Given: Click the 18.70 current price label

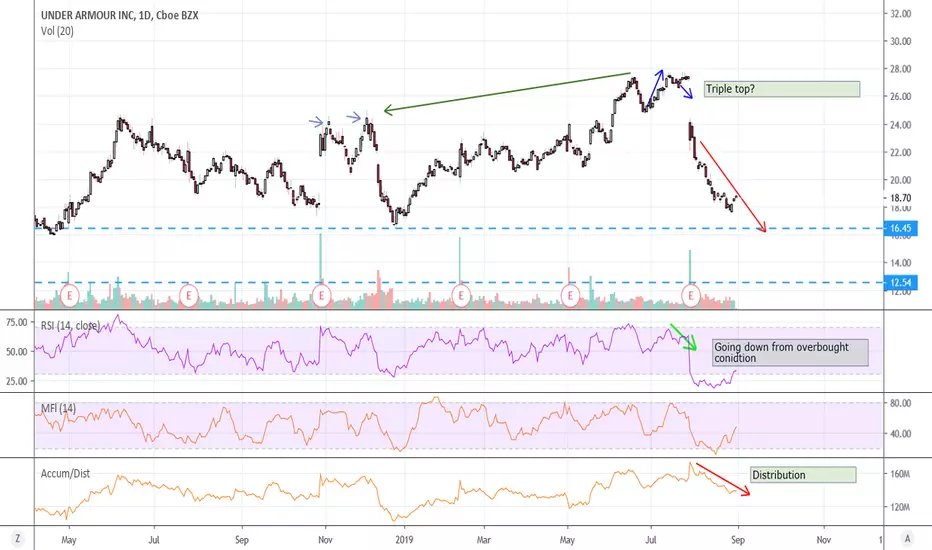Looking at the screenshot, I should [900, 198].
